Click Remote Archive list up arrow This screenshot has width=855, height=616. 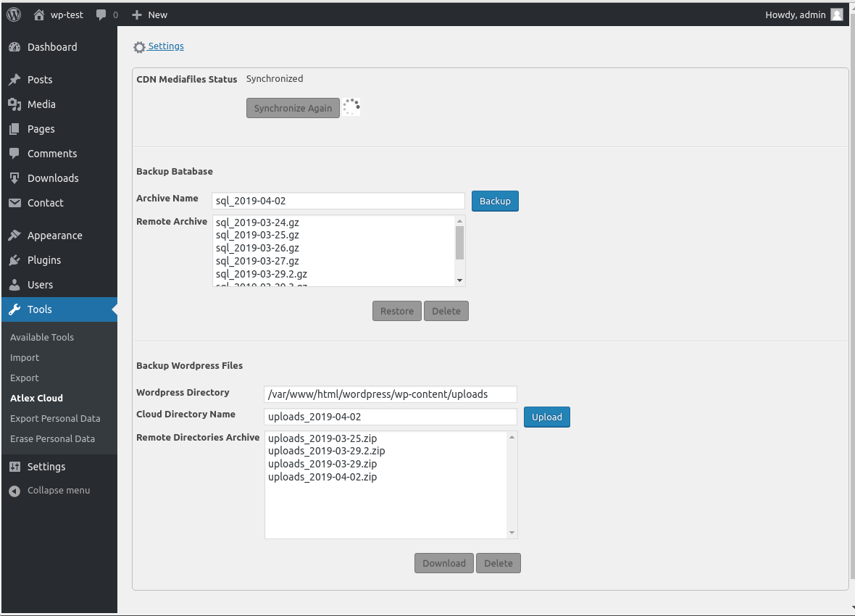pos(459,221)
